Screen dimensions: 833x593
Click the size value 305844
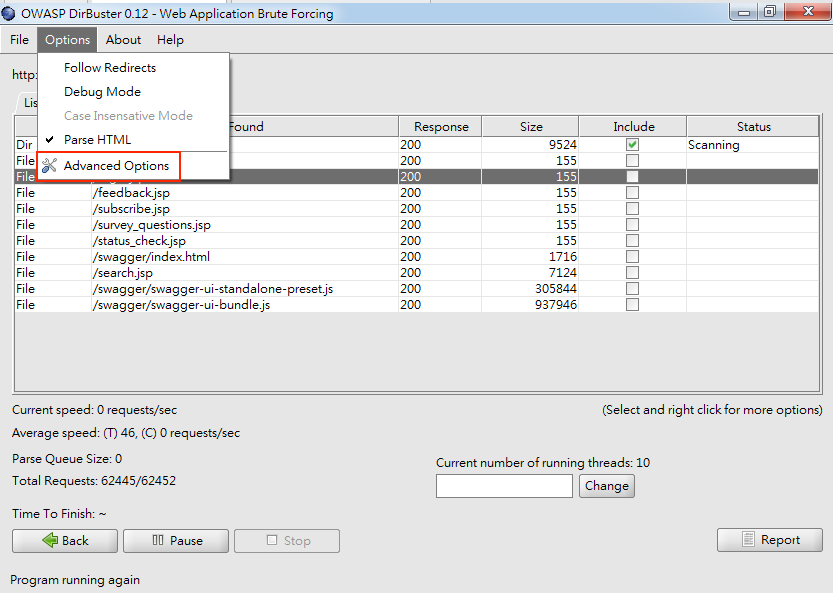556,288
